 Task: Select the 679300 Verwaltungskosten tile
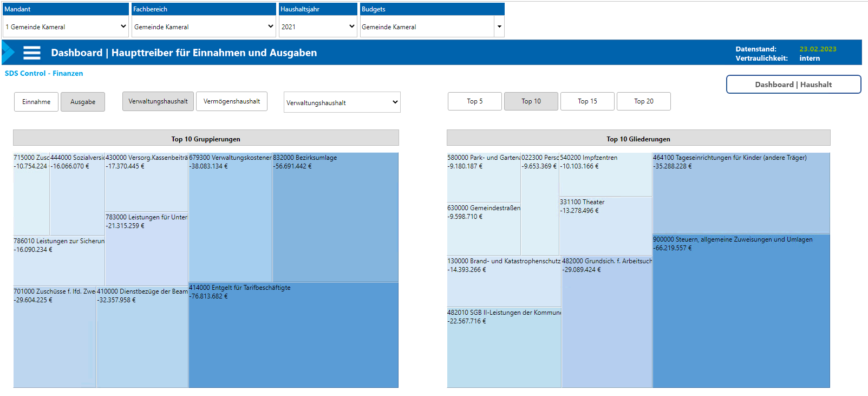pyautogui.click(x=230, y=217)
